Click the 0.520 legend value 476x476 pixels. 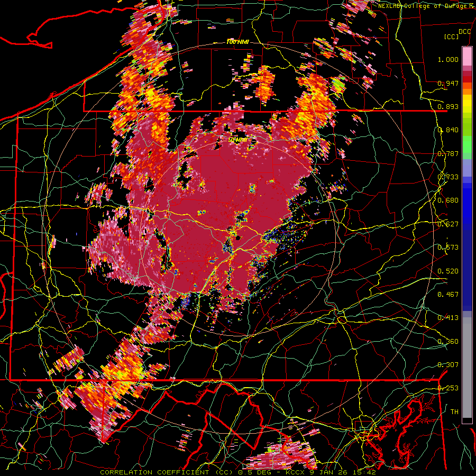[x=448, y=271]
